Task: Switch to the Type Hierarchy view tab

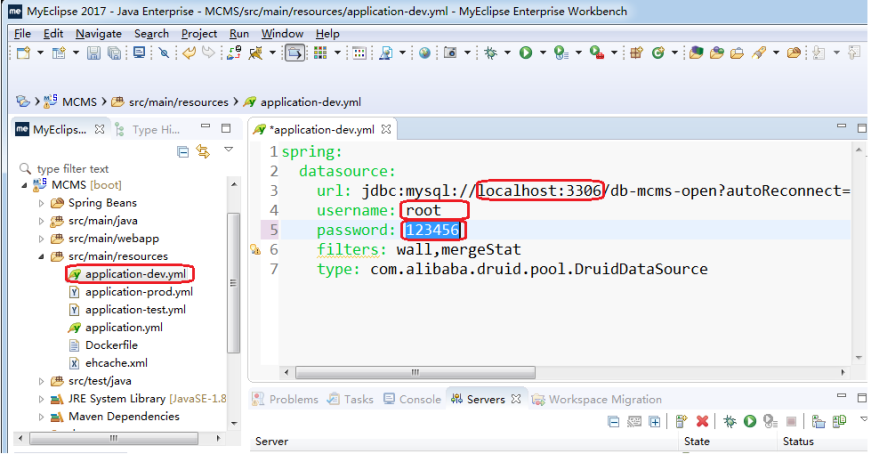Action: (148, 130)
